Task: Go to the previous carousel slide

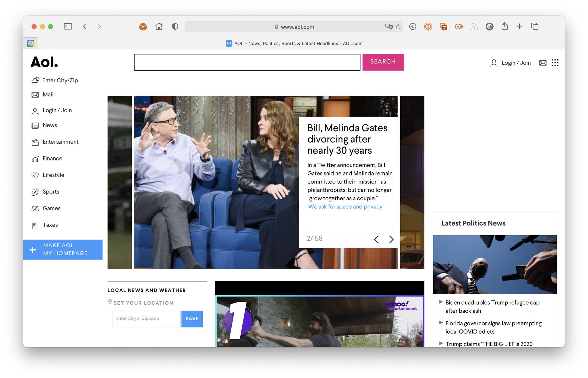Action: (x=376, y=239)
